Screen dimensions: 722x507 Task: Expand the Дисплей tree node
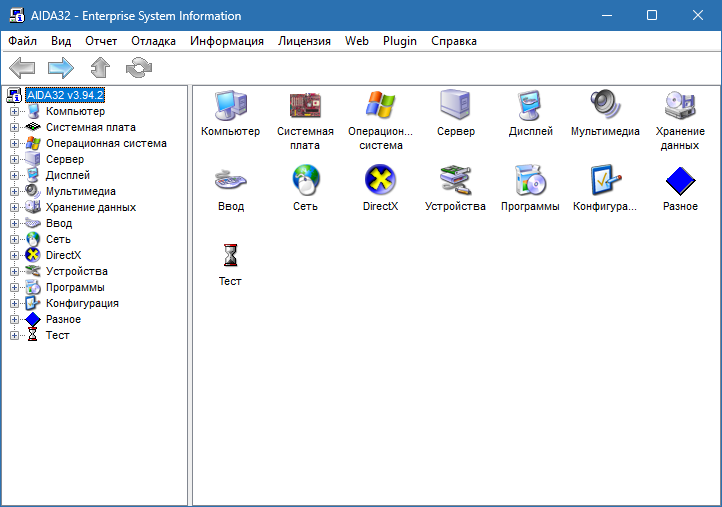[14, 175]
